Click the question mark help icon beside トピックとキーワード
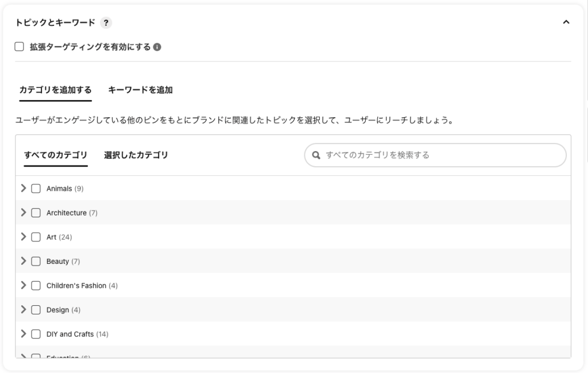 coord(106,23)
